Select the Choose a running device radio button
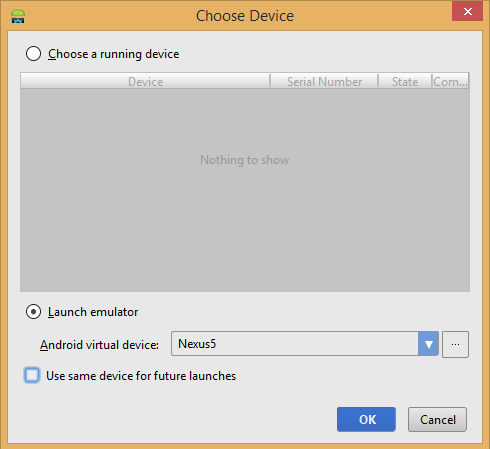This screenshot has height=449, width=490. click(x=33, y=54)
